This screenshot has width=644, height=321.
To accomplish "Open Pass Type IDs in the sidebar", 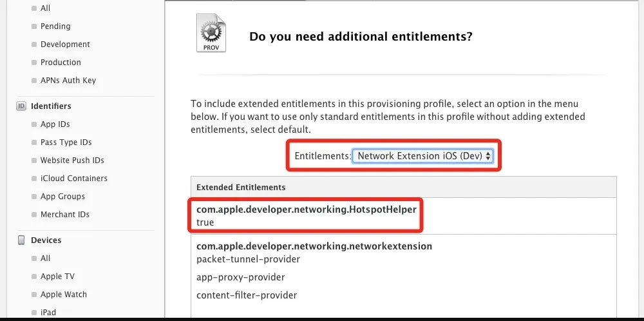I will 66,142.
